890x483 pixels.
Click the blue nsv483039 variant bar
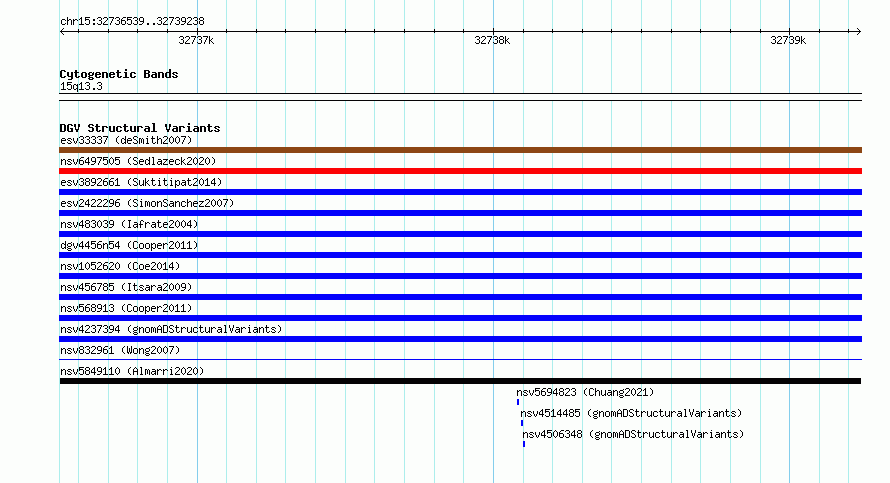pyautogui.click(x=460, y=234)
